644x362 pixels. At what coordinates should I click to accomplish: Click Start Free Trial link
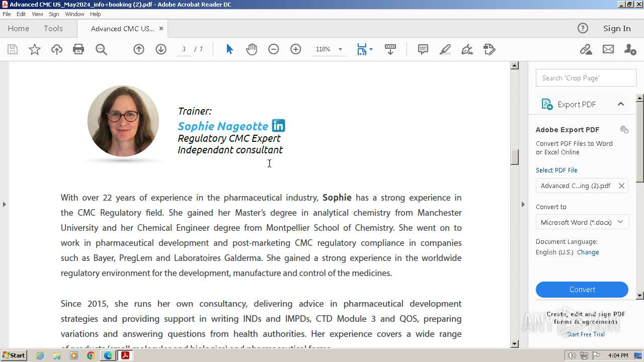pos(586,334)
